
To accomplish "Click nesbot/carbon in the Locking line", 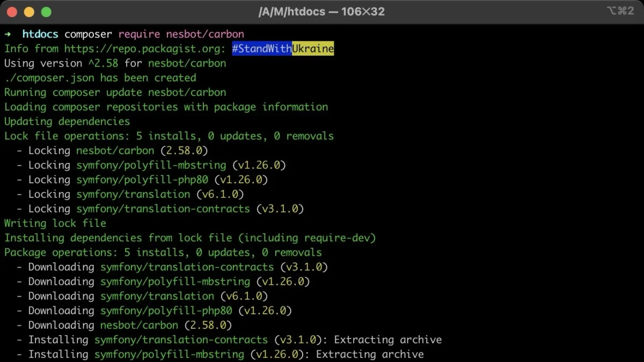I will [115, 151].
